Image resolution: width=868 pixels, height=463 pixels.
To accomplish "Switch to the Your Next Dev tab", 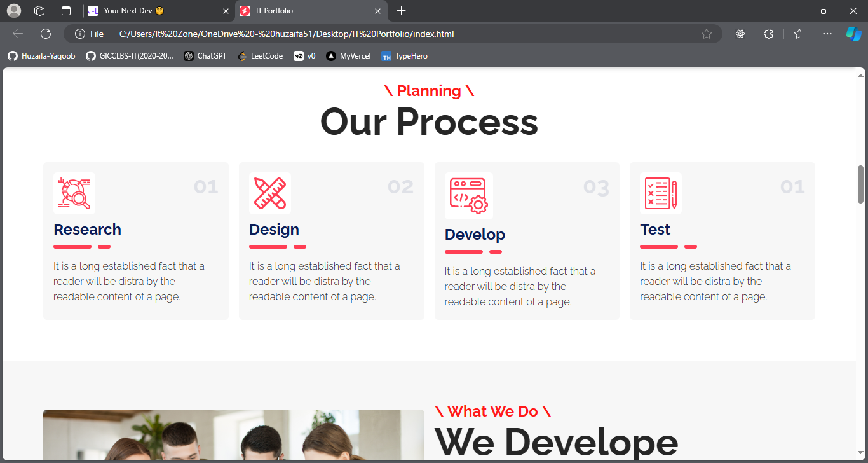I will pos(158,11).
